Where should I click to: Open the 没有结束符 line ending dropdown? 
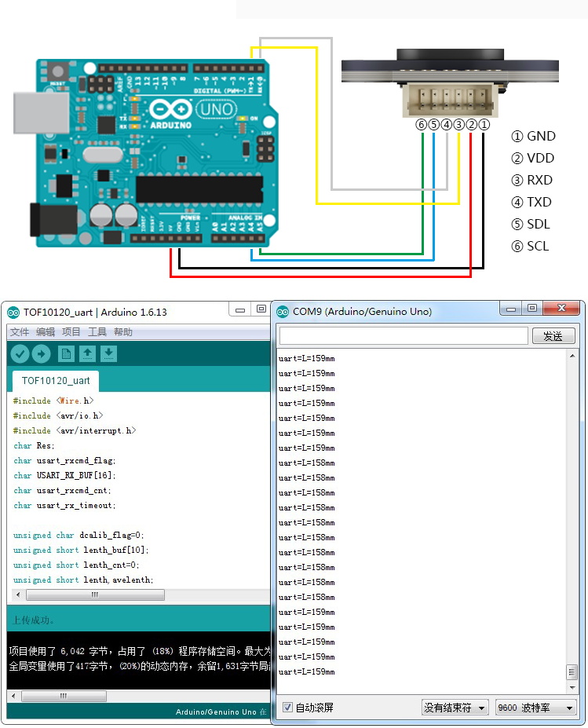455,708
